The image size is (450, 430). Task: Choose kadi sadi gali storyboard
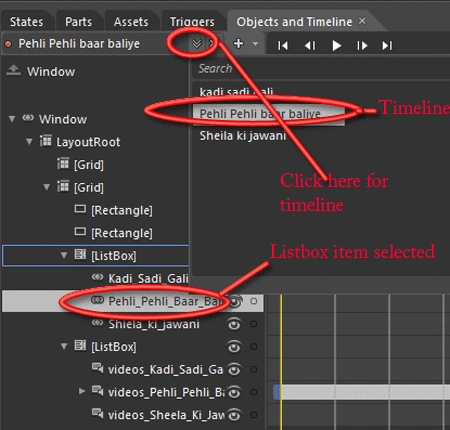click(236, 92)
